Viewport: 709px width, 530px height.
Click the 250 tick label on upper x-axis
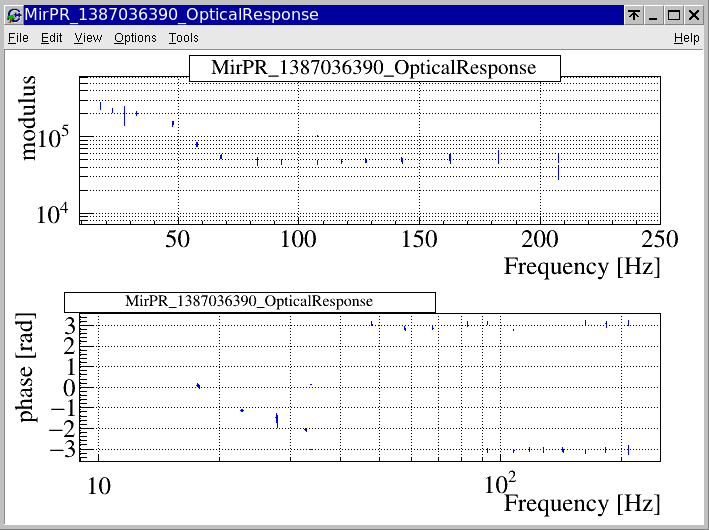(x=659, y=240)
